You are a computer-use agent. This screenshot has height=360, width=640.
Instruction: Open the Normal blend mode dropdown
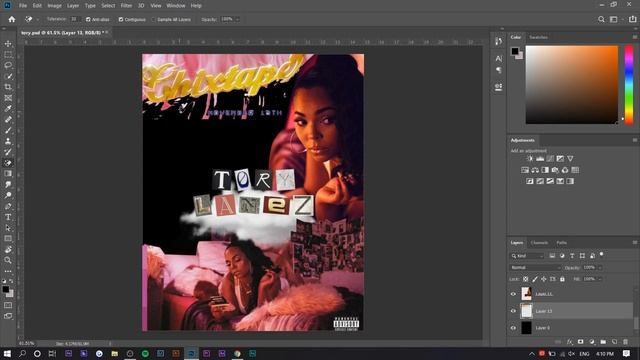tap(535, 267)
